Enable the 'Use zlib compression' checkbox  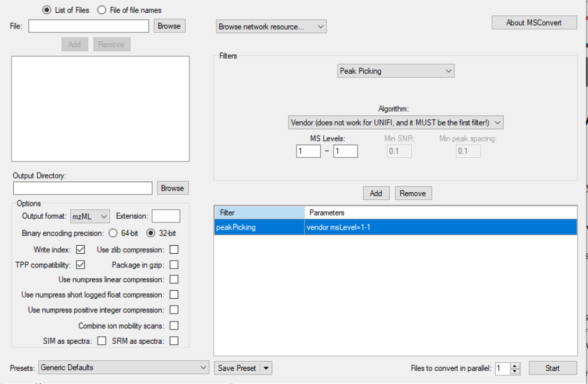point(173,249)
